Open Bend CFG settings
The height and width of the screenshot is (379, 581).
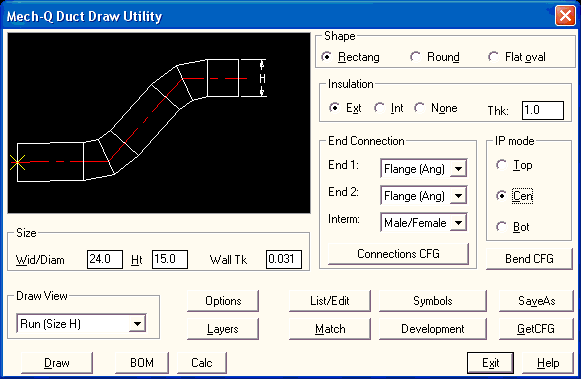click(529, 259)
